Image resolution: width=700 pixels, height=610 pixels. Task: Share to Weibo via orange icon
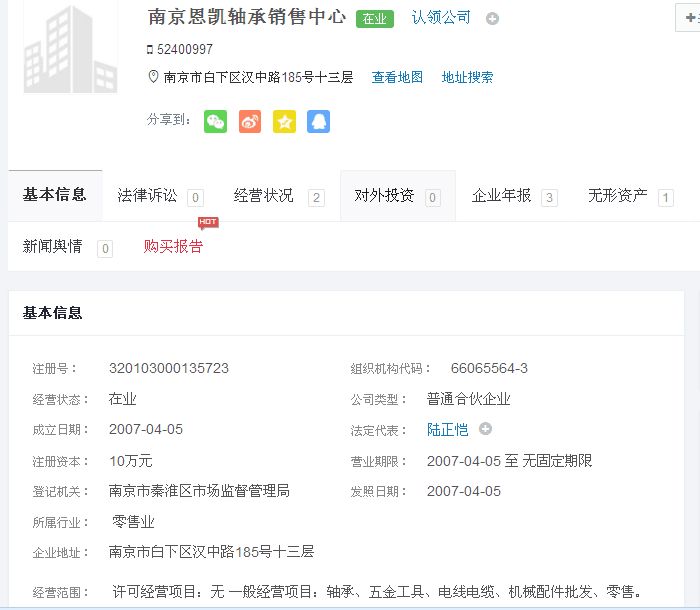pos(250,122)
